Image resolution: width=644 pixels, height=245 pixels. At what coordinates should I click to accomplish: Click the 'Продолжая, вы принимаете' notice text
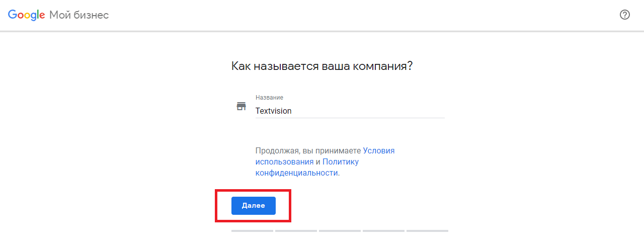tap(308, 150)
